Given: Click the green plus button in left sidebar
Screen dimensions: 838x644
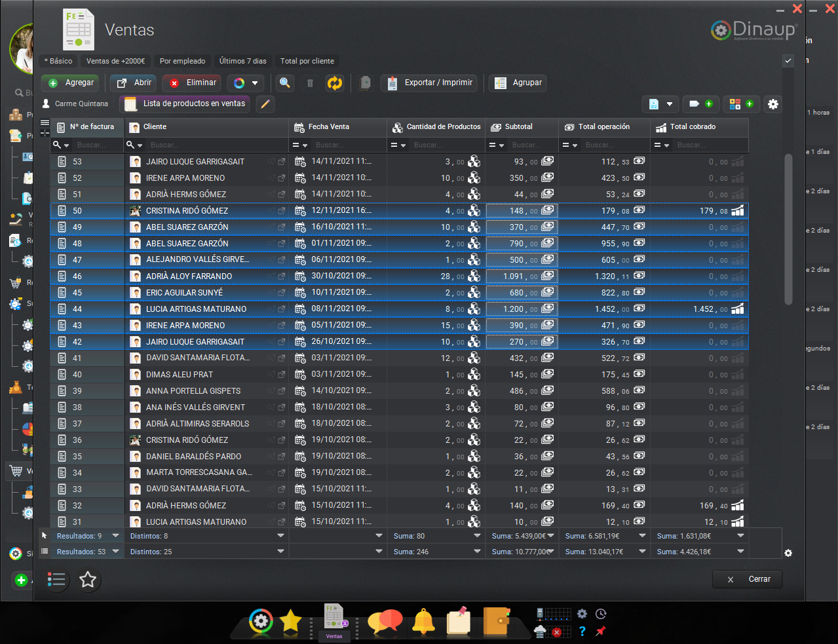Looking at the screenshot, I should (x=21, y=580).
